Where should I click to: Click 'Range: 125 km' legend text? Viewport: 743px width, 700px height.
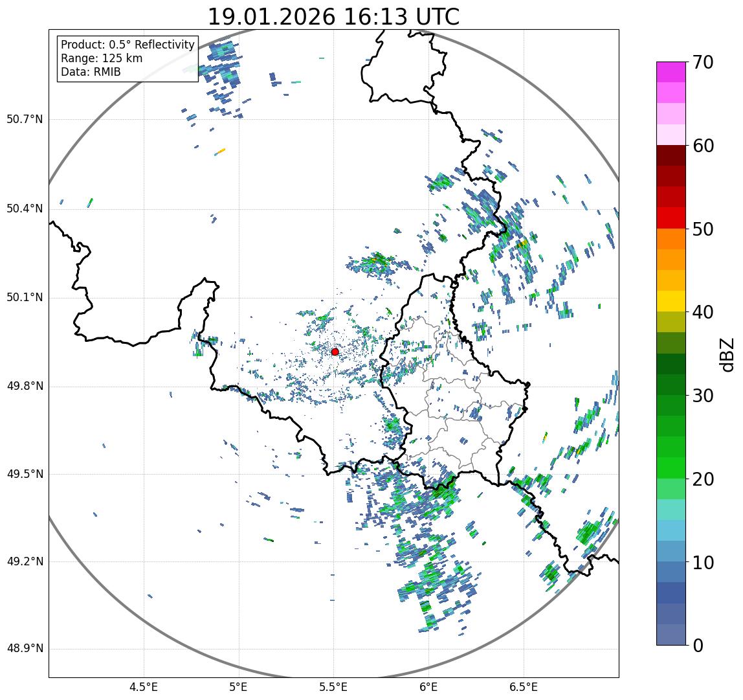(x=102, y=58)
